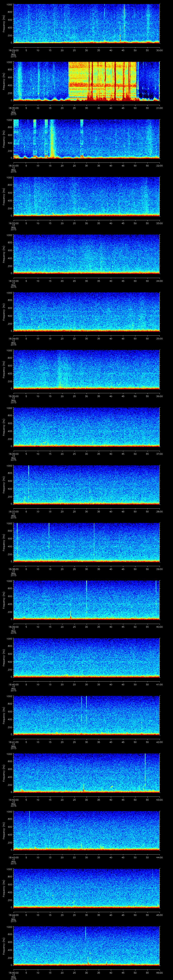
Task: Click the 18:36:00 start time label
Action: pos(13,454)
